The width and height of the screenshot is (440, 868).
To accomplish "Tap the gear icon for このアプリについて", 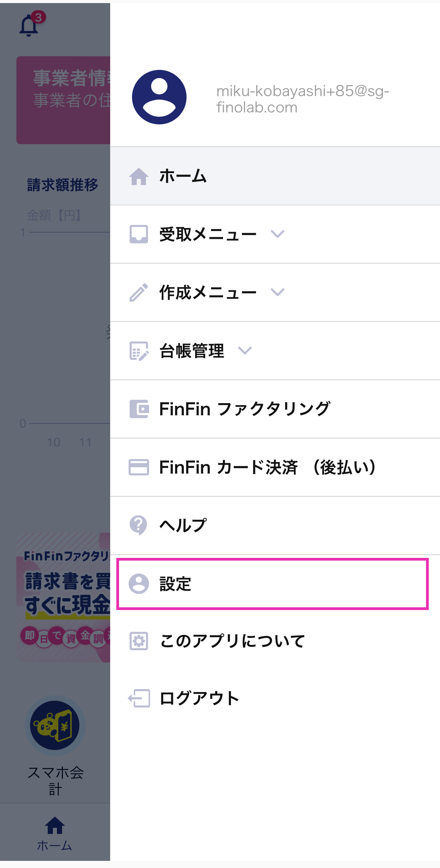I will click(139, 641).
